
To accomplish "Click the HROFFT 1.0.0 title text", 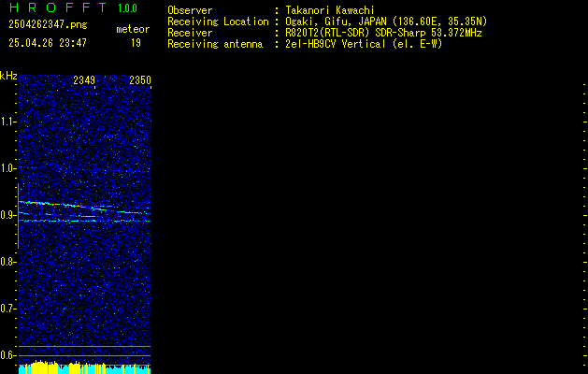I will pyautogui.click(x=74, y=7).
